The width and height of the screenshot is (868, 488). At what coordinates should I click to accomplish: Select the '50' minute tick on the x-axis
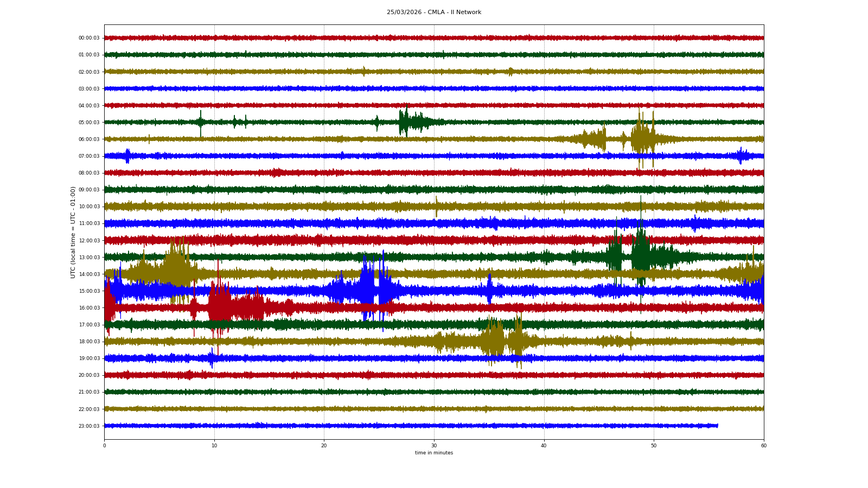(x=654, y=446)
